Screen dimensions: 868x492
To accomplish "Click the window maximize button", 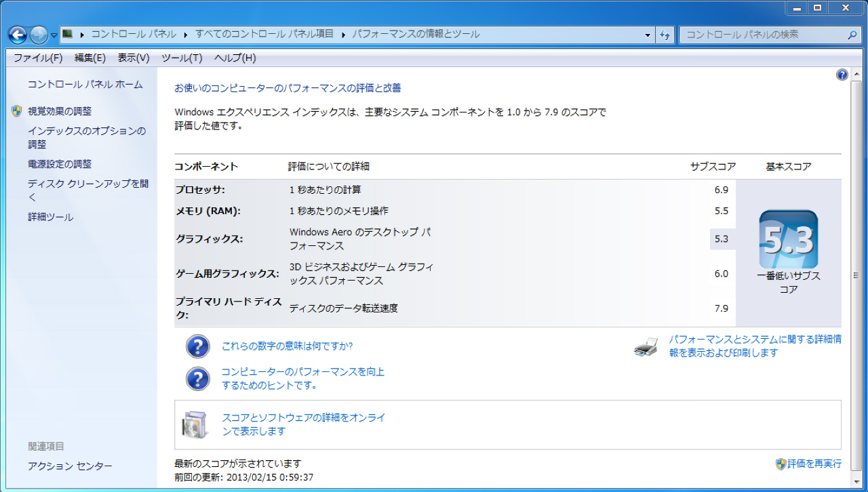I will [x=818, y=7].
